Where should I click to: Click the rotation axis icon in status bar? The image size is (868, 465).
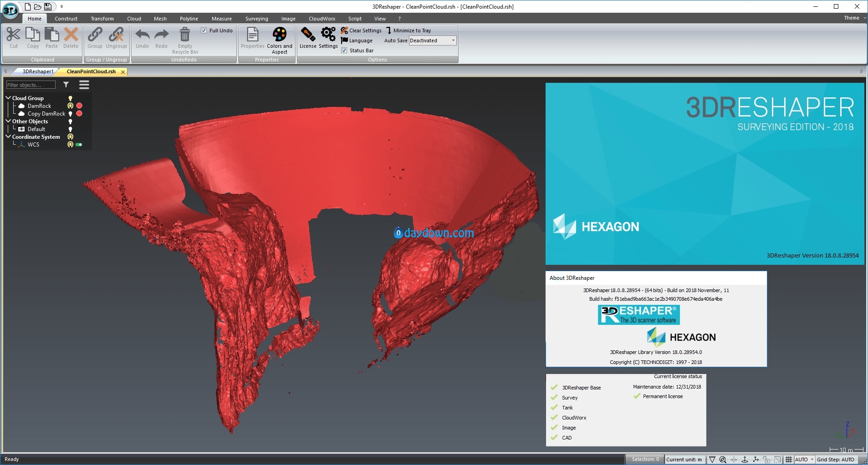click(745, 460)
